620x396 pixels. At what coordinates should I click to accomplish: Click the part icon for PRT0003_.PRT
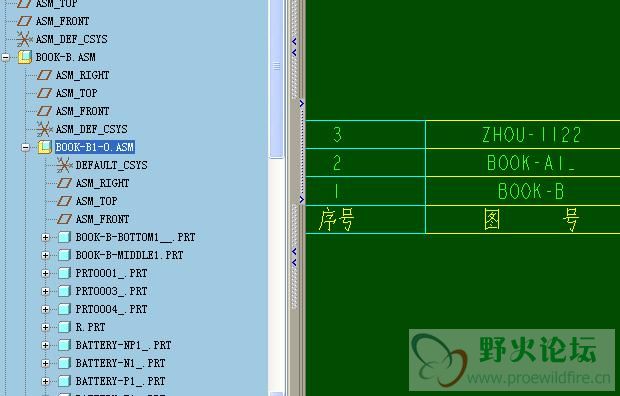point(64,291)
